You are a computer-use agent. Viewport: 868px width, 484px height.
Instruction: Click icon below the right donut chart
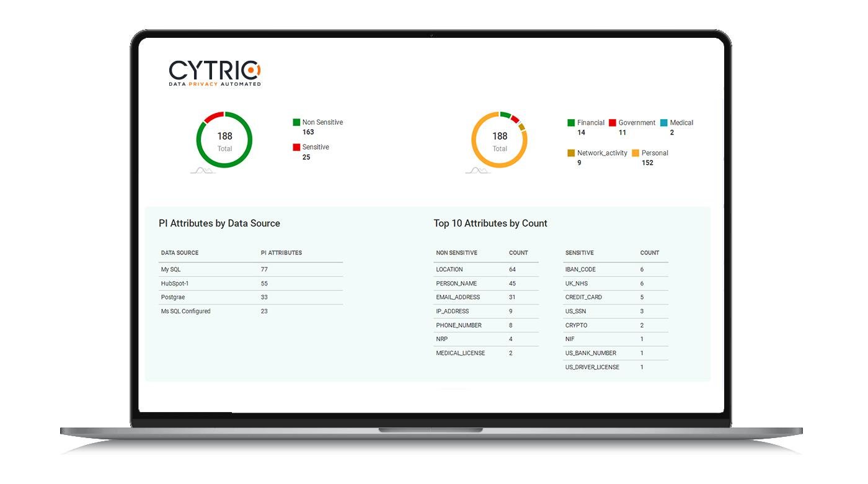(x=477, y=170)
